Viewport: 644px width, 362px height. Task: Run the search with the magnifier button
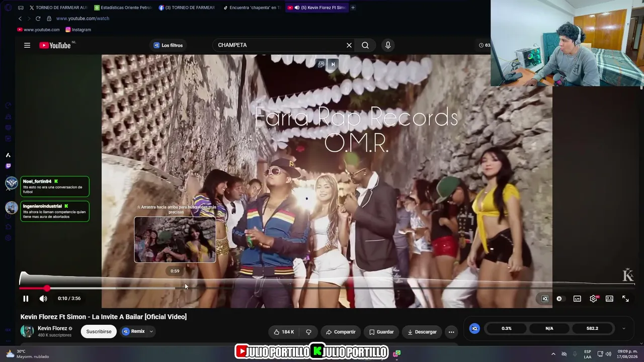(365, 45)
